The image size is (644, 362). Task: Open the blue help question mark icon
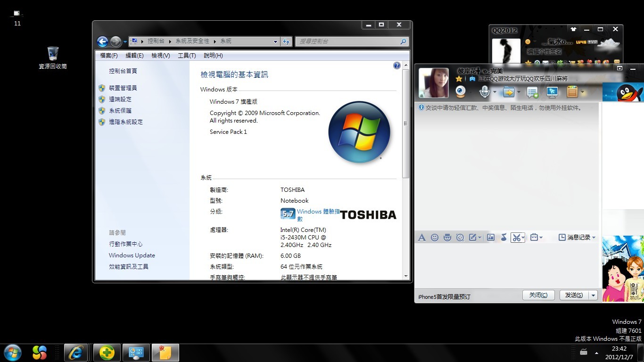(x=397, y=66)
